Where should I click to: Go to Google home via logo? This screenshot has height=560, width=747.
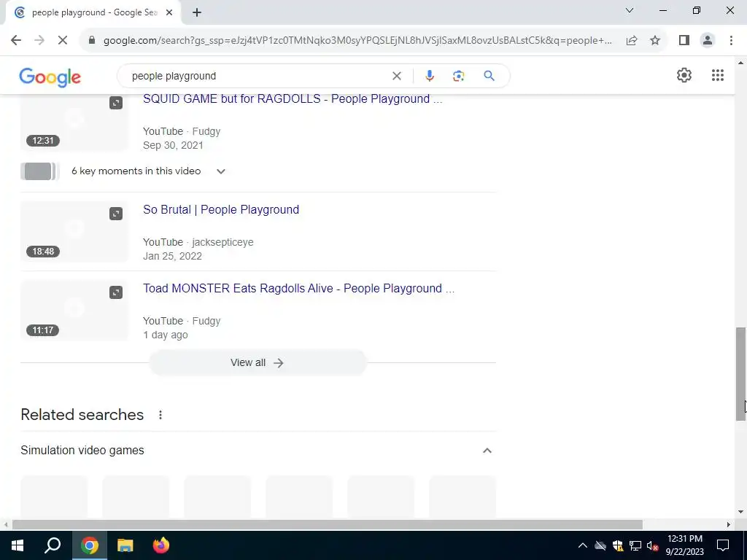50,77
